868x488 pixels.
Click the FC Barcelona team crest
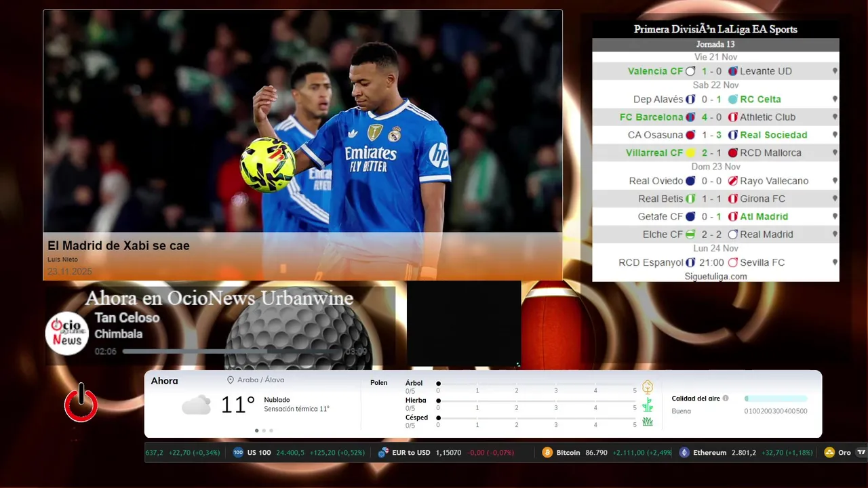point(690,117)
